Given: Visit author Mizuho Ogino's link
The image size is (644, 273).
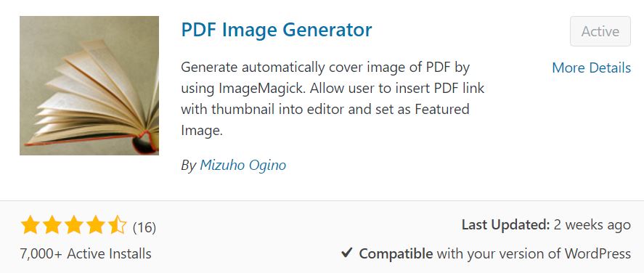Looking at the screenshot, I should [x=242, y=165].
